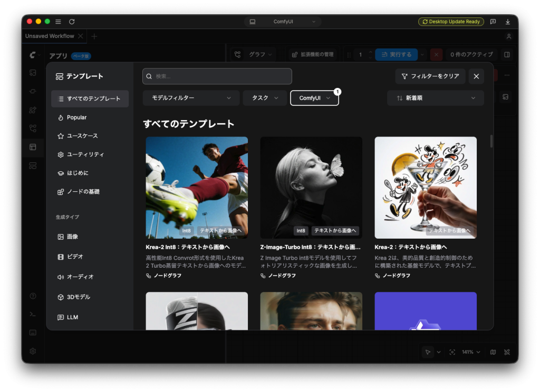Click the ベータ版 badge

click(81, 56)
